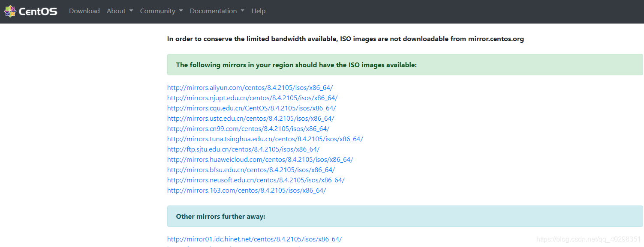
Task: Click the green mirrors notice banner
Action: [x=405, y=64]
